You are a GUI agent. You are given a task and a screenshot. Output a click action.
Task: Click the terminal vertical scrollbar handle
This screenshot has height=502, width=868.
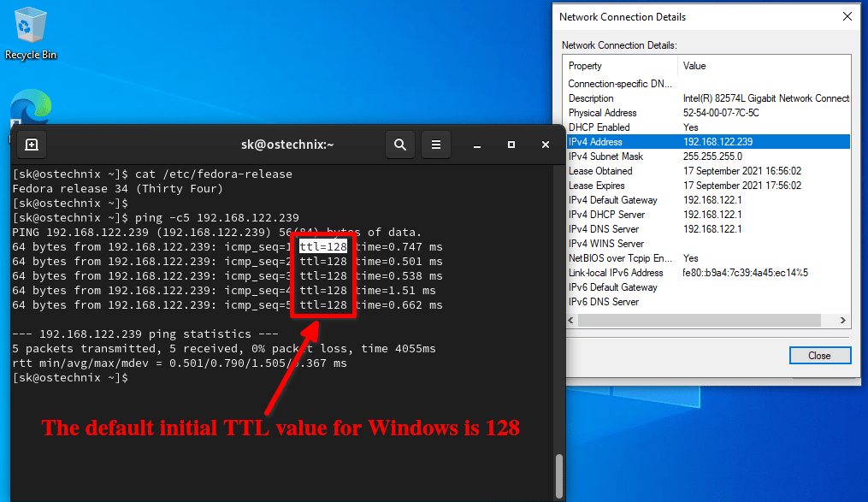click(x=559, y=476)
